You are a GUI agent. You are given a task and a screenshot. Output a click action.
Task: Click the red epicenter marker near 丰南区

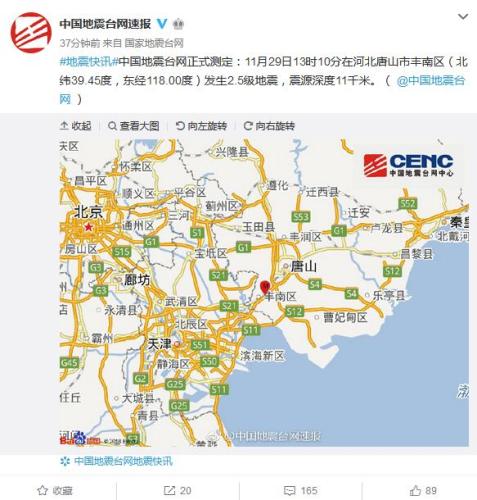[x=265, y=287]
